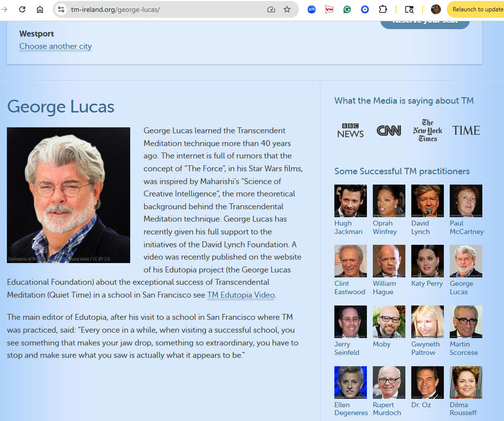
Task: Click the Jerry Seinfeld name link
Action: [347, 348]
